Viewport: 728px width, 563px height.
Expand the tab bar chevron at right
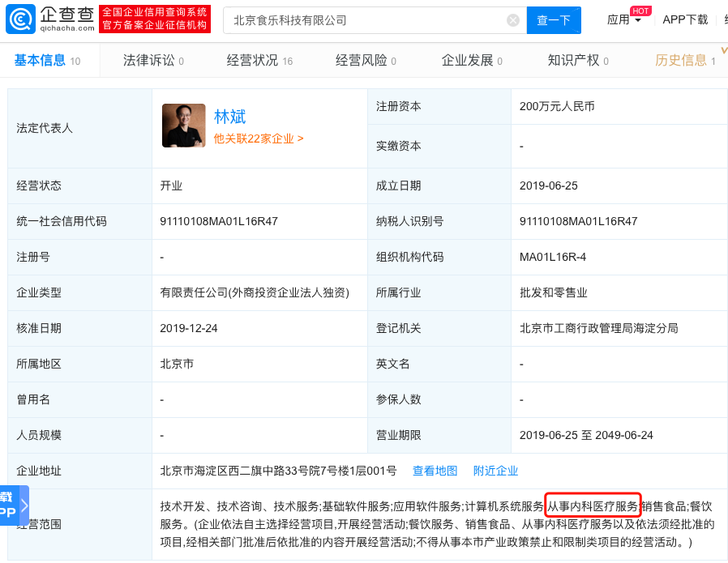[724, 52]
